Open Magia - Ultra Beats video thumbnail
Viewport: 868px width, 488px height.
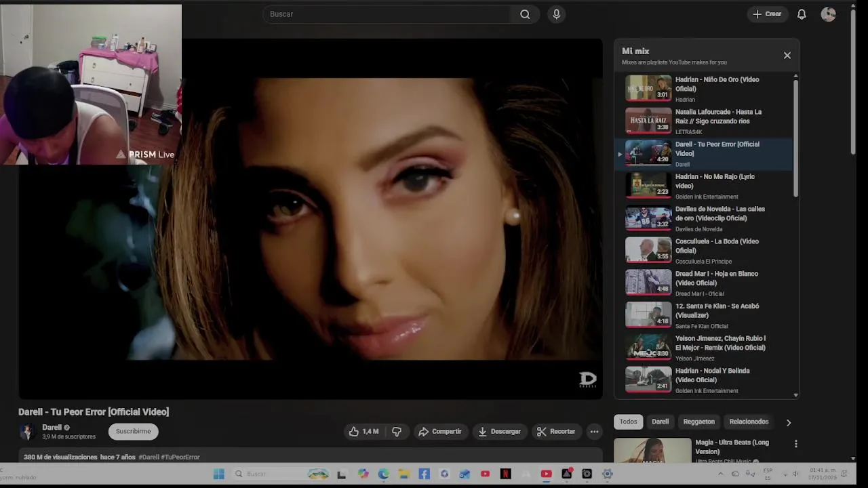[x=652, y=451]
